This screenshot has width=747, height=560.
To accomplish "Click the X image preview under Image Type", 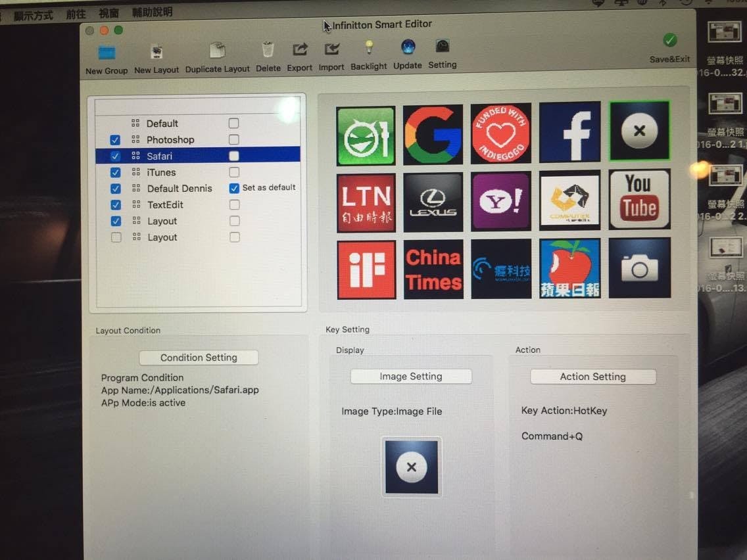I will [412, 467].
